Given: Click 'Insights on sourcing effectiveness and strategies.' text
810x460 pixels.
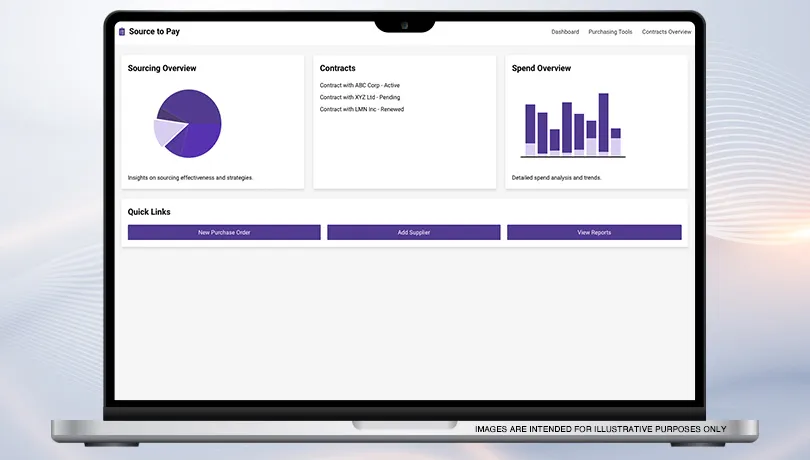Looking at the screenshot, I should point(190,177).
